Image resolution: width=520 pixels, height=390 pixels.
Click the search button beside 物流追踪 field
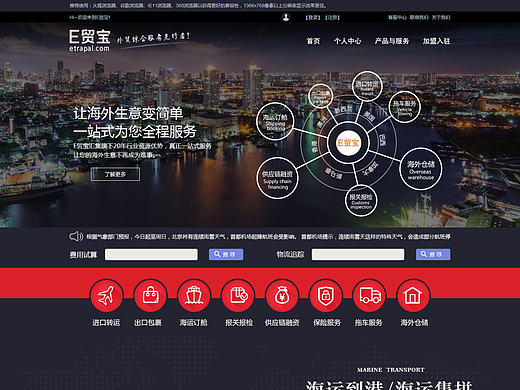(x=433, y=254)
